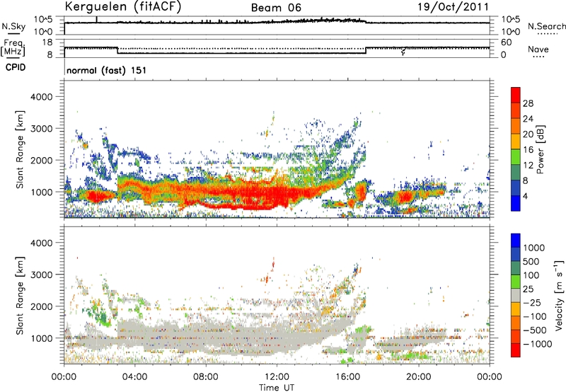Select the 24 dB colorbar label

coord(528,119)
